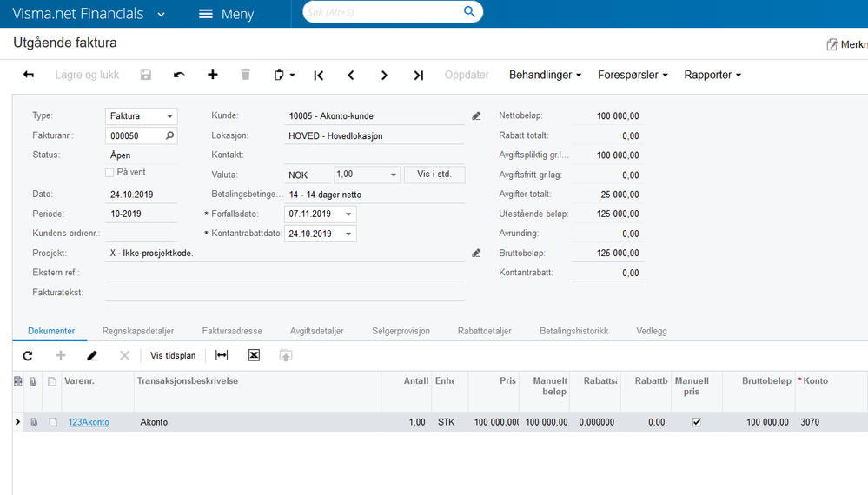Image resolution: width=868 pixels, height=495 pixels.
Task: Click the back arrow icon in toolbar
Action: pos(29,75)
